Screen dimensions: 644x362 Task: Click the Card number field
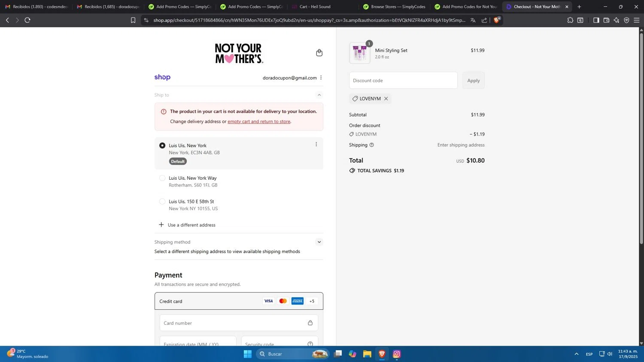point(239,323)
